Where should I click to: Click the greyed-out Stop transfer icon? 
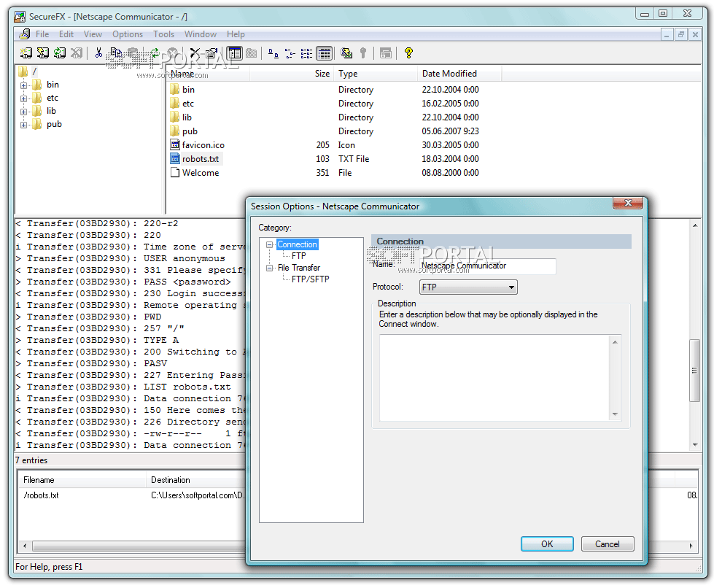(x=172, y=53)
